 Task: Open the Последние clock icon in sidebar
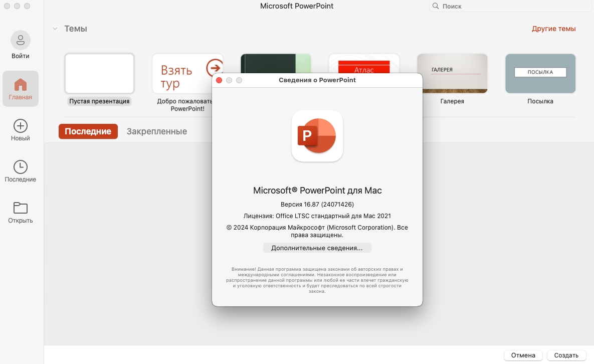click(x=21, y=167)
